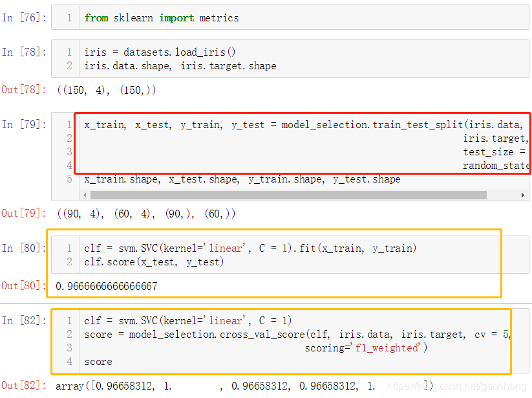Select the In [76] prompt label

tap(24, 17)
